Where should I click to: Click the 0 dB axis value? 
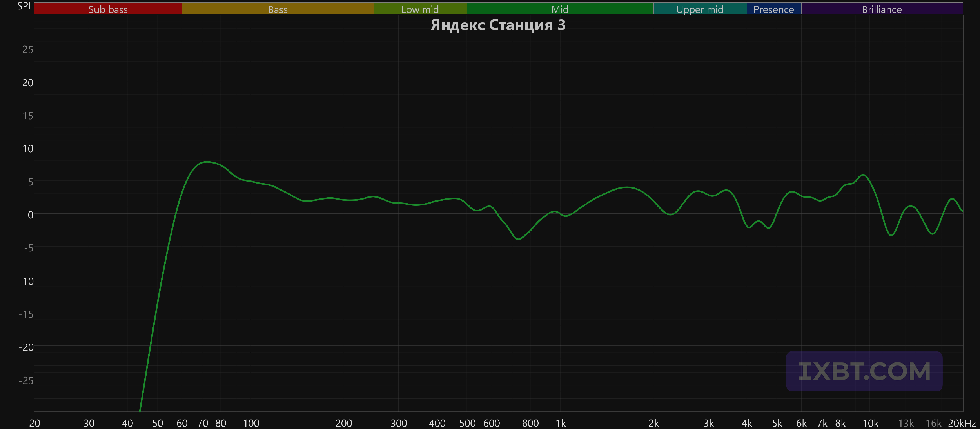point(31,215)
